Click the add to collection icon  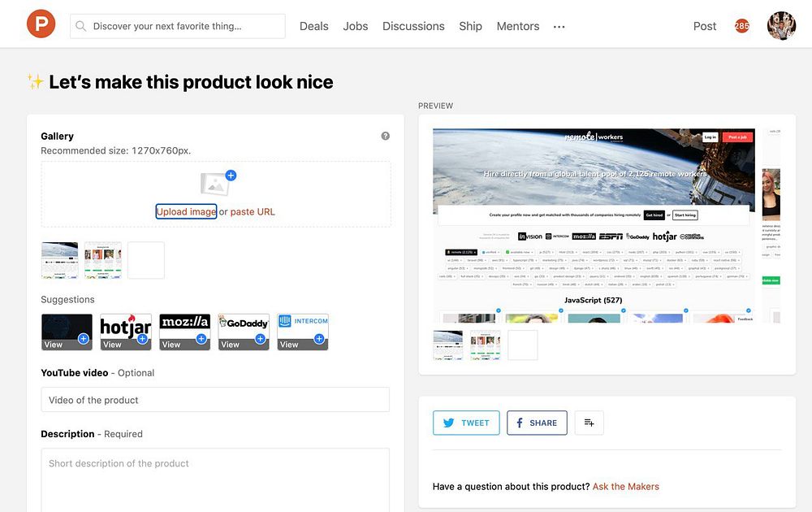point(590,423)
